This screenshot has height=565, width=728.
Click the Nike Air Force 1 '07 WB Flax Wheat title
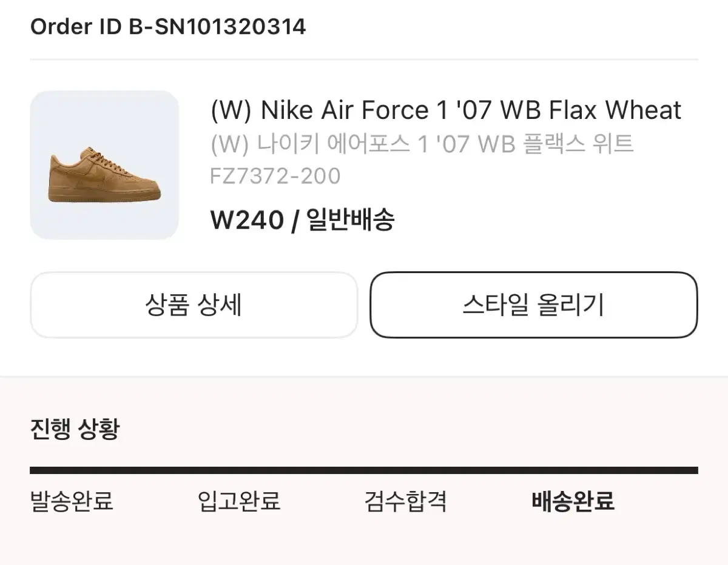point(446,110)
